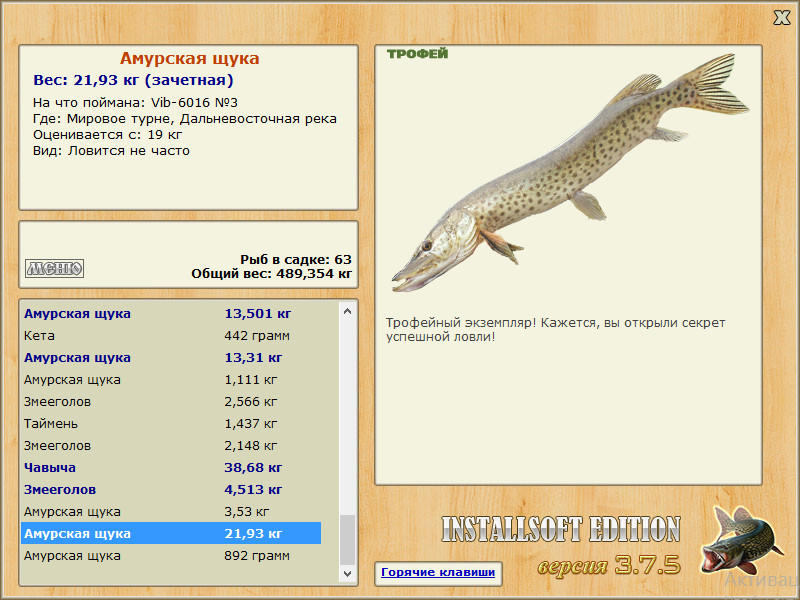The width and height of the screenshot is (800, 600).
Task: Select Змееголов 2,566 кг row
Action: tap(171, 402)
